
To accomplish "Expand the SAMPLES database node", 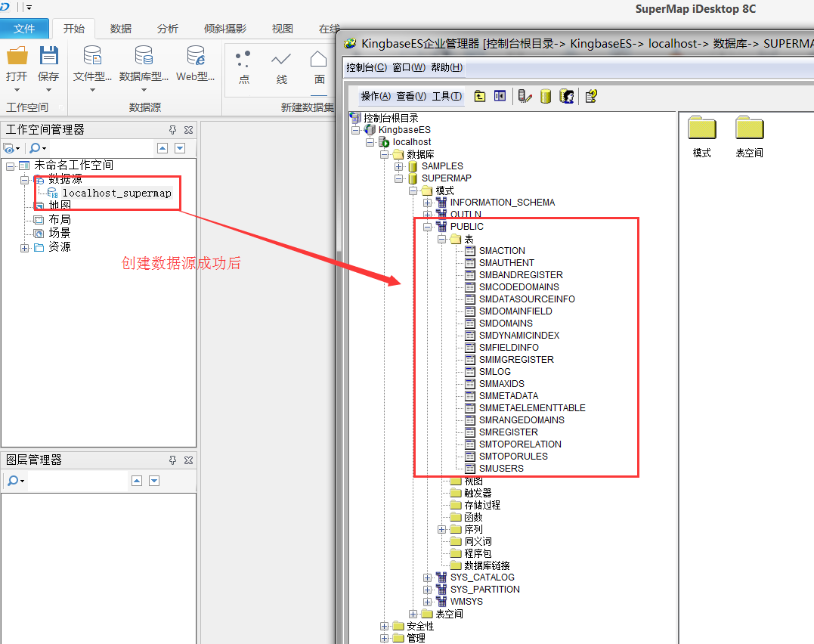I will click(x=398, y=167).
